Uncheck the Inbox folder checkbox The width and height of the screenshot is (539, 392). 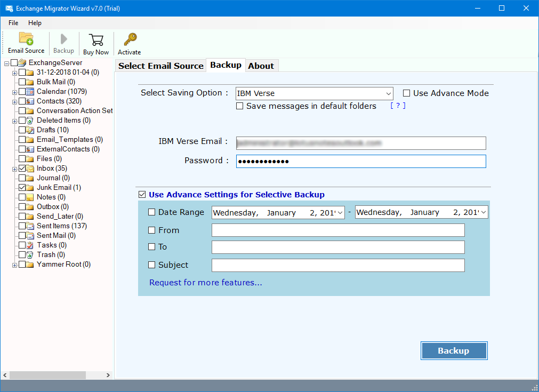pyautogui.click(x=22, y=169)
